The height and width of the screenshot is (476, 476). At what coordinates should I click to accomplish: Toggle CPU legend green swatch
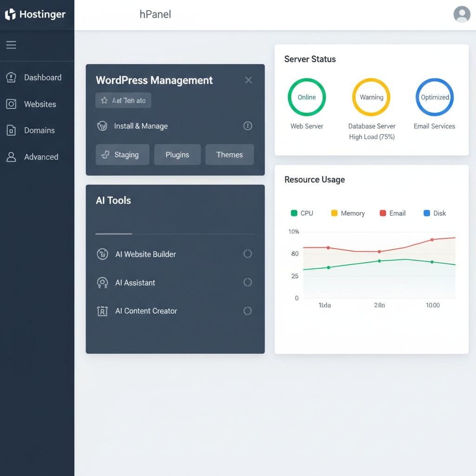[294, 213]
